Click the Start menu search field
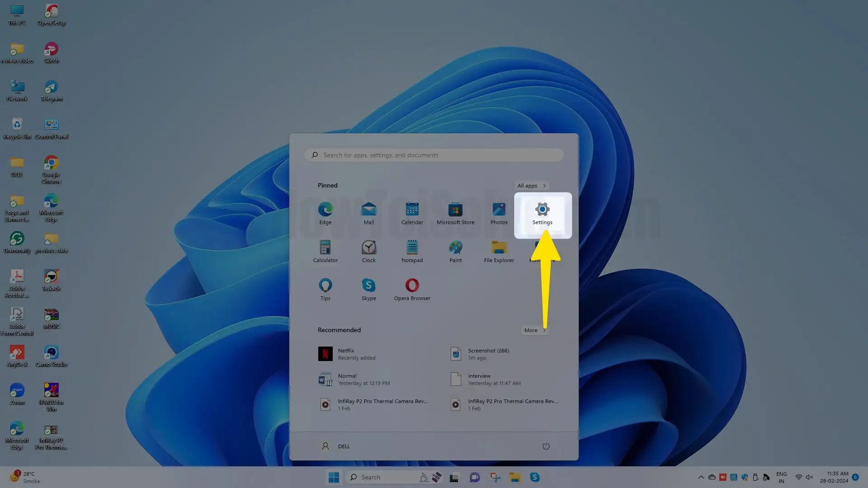The image size is (868, 488). (x=434, y=155)
